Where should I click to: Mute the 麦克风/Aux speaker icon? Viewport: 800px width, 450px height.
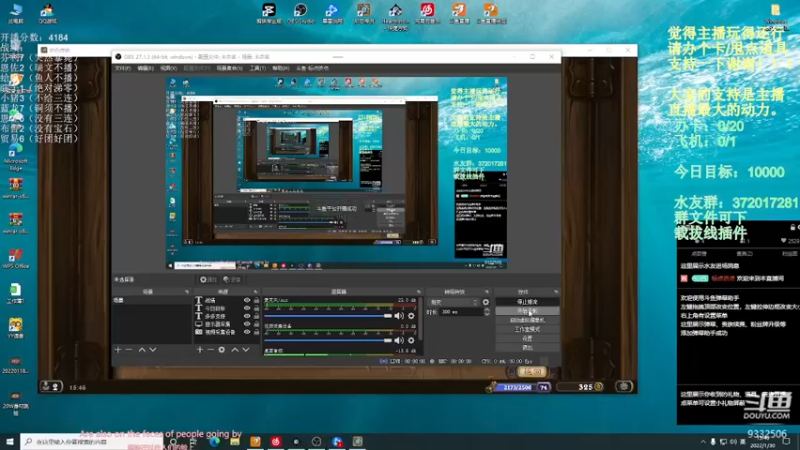point(399,316)
